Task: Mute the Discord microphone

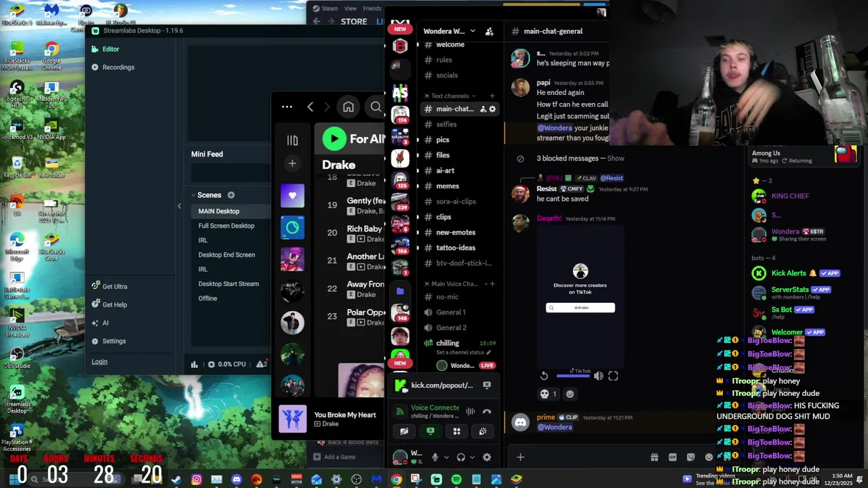Action: [435, 457]
